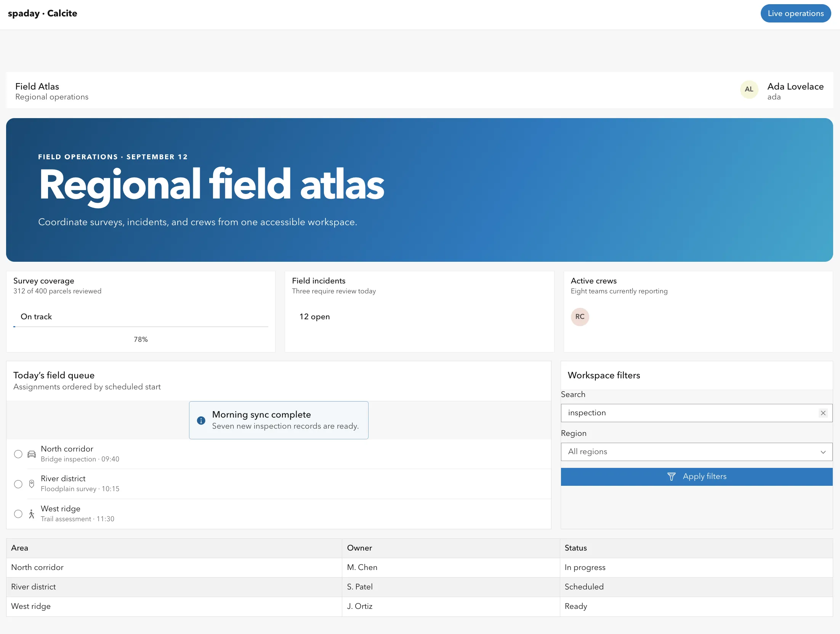Click the Status column header
840x634 pixels.
[x=696, y=548]
